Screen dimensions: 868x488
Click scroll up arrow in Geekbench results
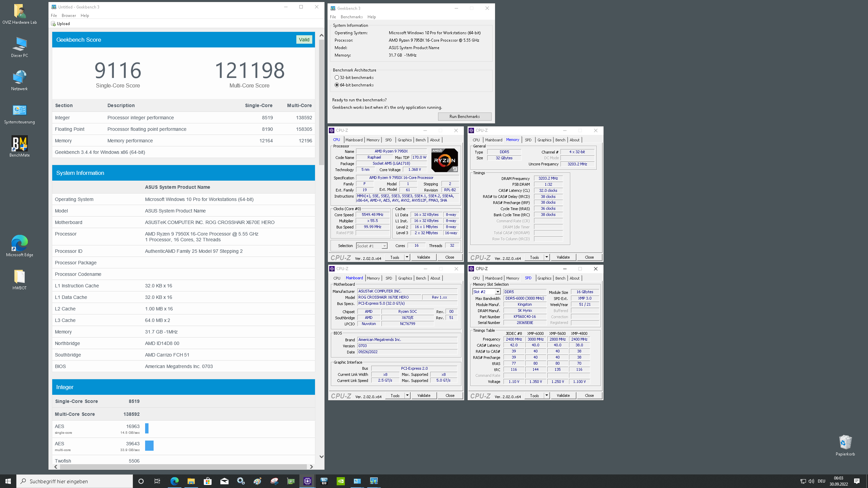coord(321,35)
